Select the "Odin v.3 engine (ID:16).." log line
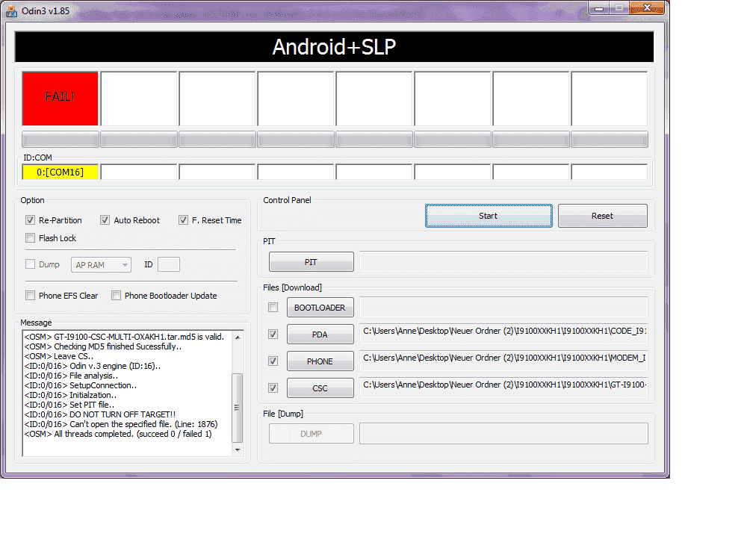Screen dimensions: 747x560 (x=93, y=366)
